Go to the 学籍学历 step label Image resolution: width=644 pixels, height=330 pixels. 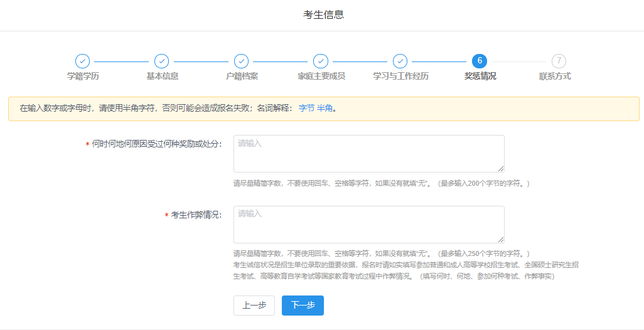tap(83, 76)
